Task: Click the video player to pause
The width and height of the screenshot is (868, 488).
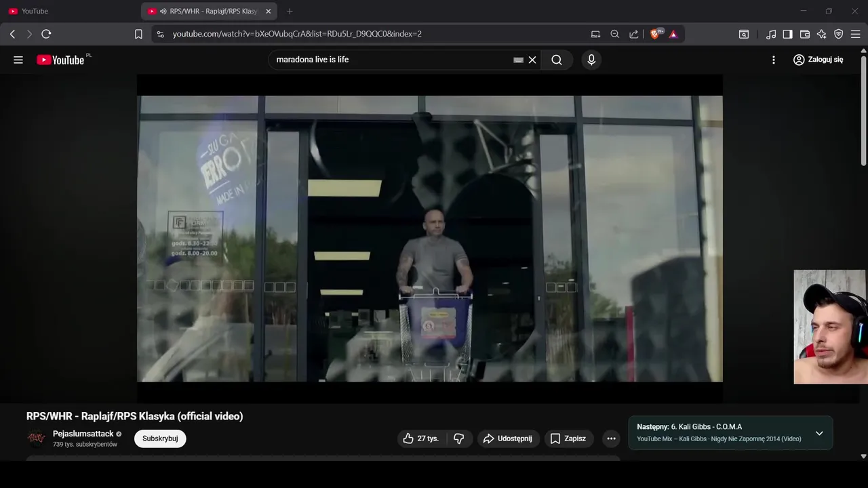Action: [x=430, y=238]
